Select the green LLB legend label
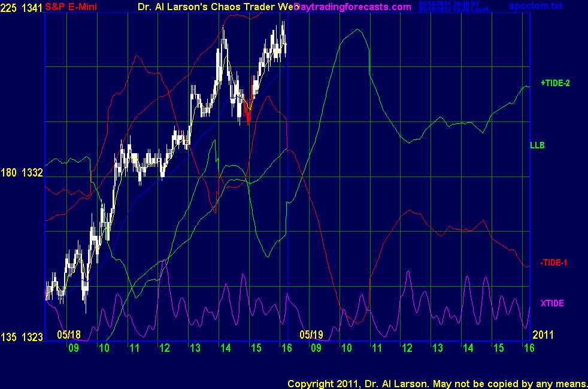Screen dimensions: 588x389 pyautogui.click(x=537, y=145)
